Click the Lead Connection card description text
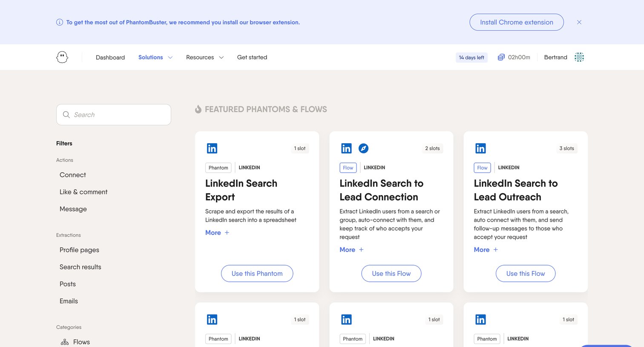Screen dimensions: 644x347 click(390, 224)
